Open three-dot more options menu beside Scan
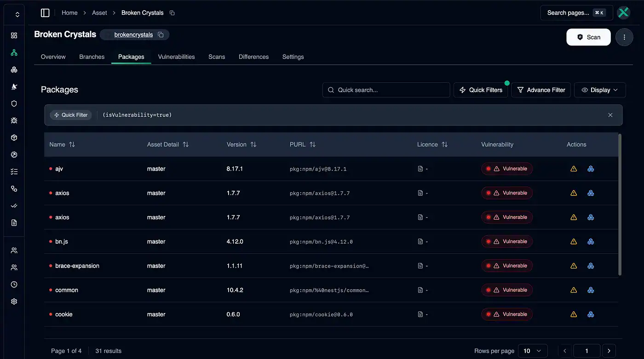The image size is (644, 359). [x=624, y=37]
